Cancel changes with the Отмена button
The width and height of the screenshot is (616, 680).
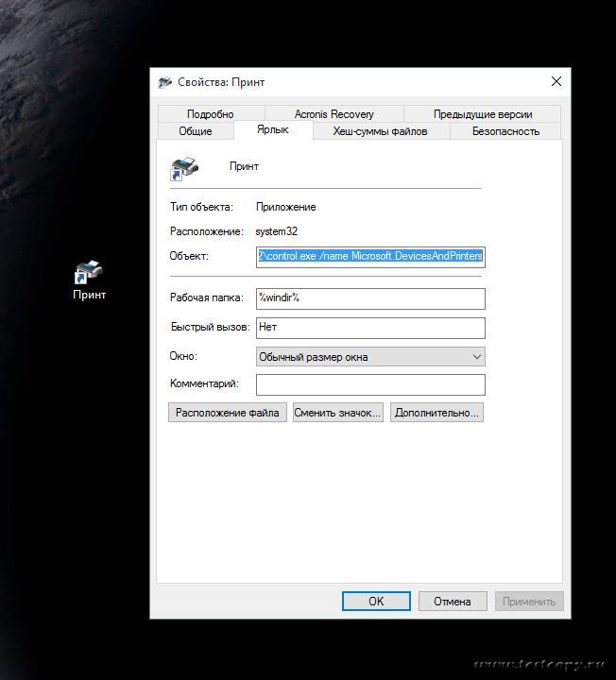(x=452, y=602)
